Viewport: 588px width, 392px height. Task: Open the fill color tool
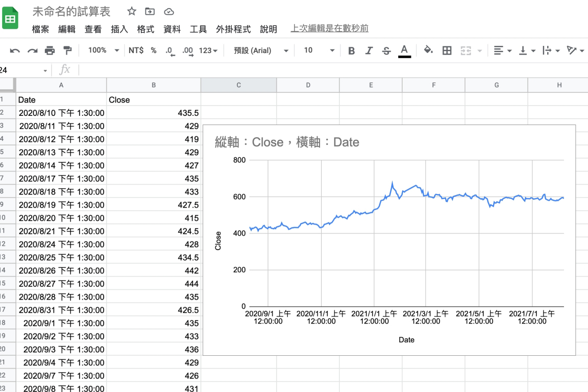coord(429,50)
